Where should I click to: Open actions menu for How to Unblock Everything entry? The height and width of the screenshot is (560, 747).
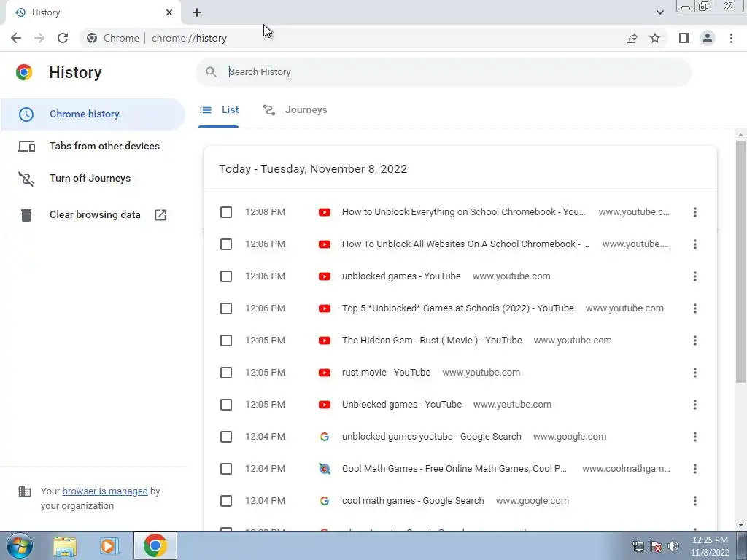coord(695,212)
